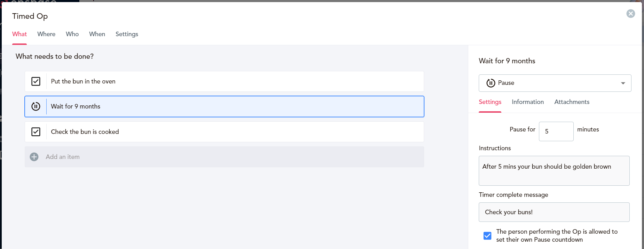This screenshot has height=249, width=644.
Task: Click the 'Add an item' row
Action: (224, 157)
